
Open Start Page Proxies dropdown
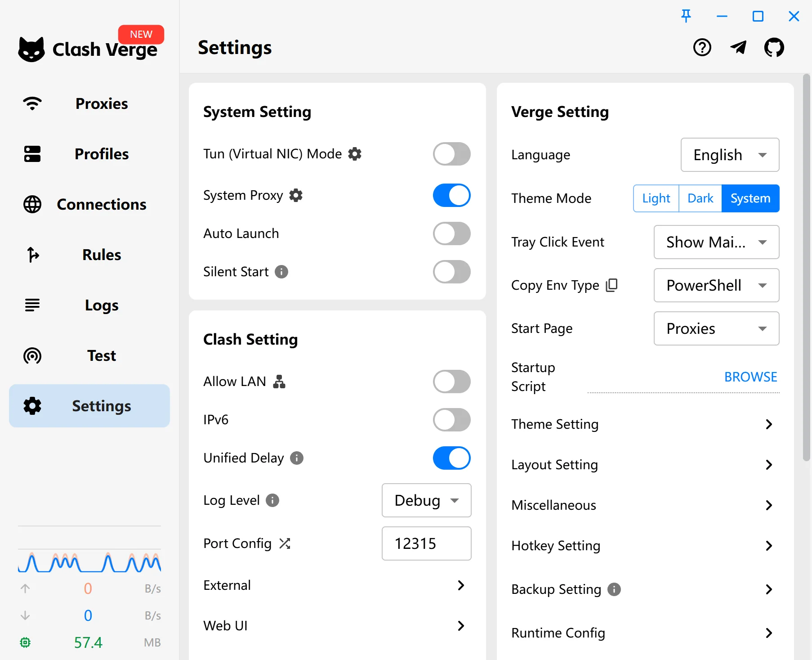[x=717, y=328]
